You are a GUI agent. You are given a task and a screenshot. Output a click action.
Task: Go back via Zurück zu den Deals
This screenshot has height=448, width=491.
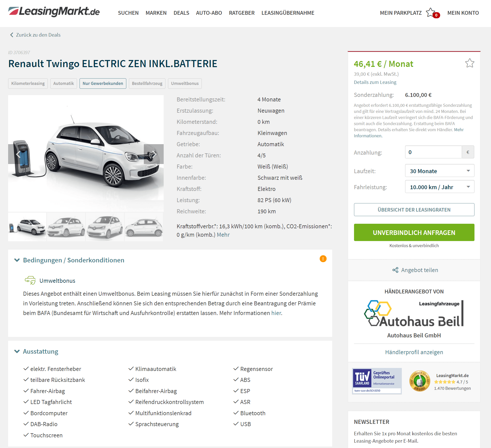(38, 35)
